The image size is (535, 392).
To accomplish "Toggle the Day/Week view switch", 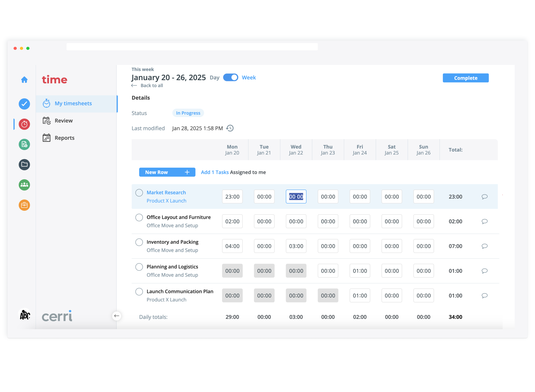I will (230, 78).
